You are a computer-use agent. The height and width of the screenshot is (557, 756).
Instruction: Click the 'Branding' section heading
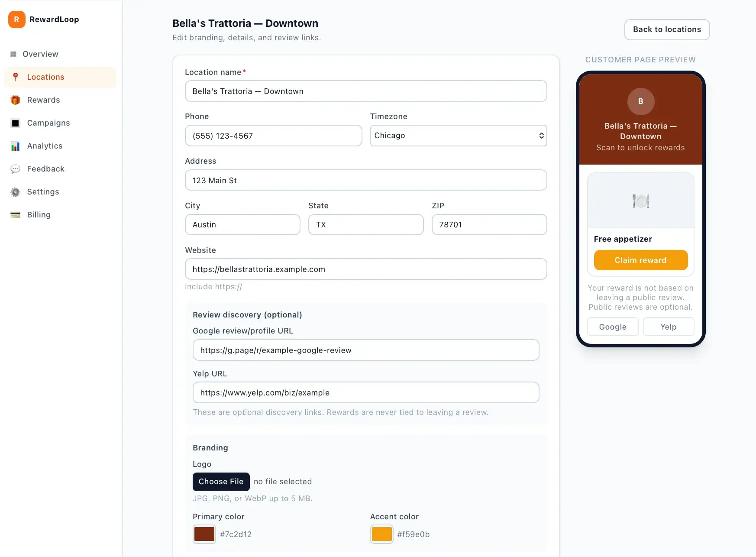tap(210, 448)
